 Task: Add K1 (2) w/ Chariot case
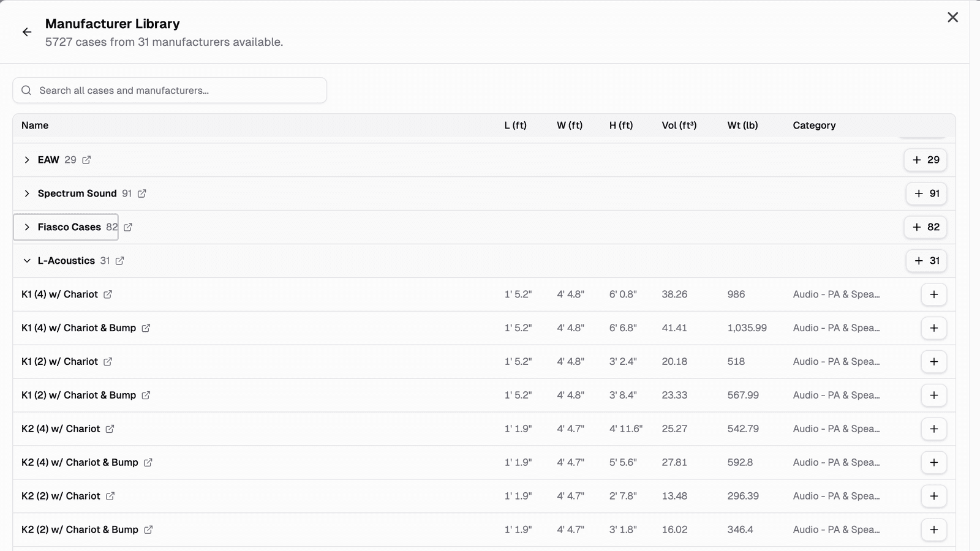[x=934, y=362]
